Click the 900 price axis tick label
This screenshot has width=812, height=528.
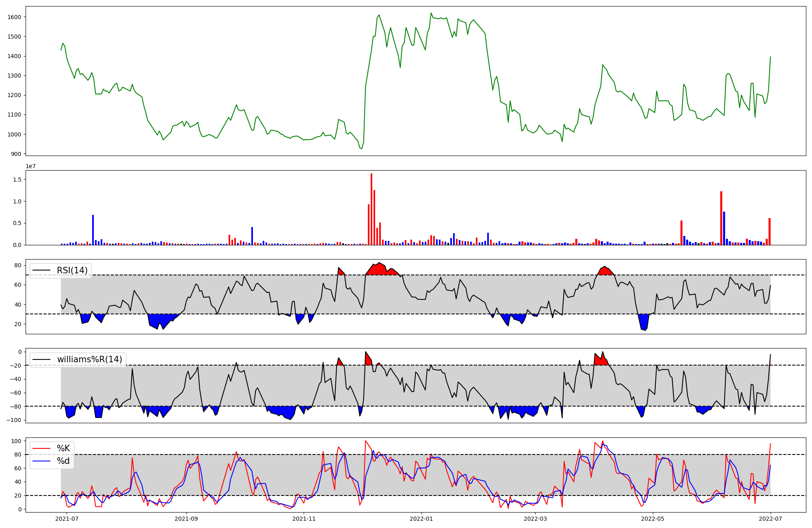[15, 154]
